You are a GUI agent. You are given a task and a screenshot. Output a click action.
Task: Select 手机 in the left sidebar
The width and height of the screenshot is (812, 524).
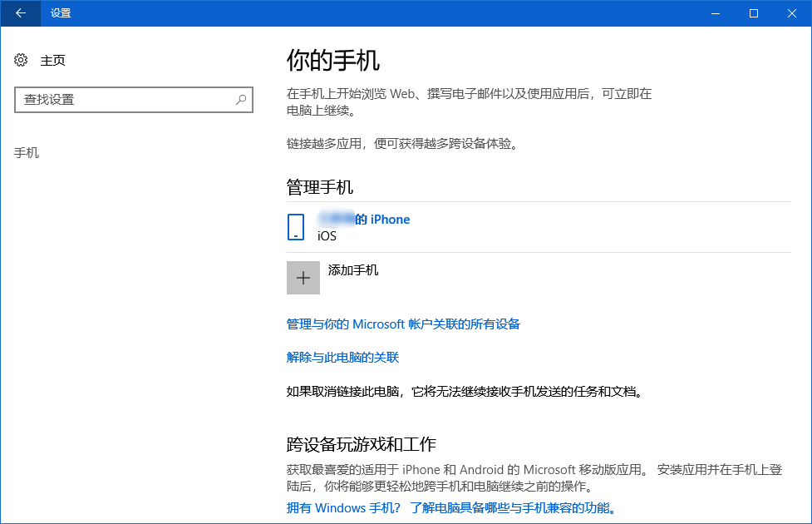(x=27, y=152)
